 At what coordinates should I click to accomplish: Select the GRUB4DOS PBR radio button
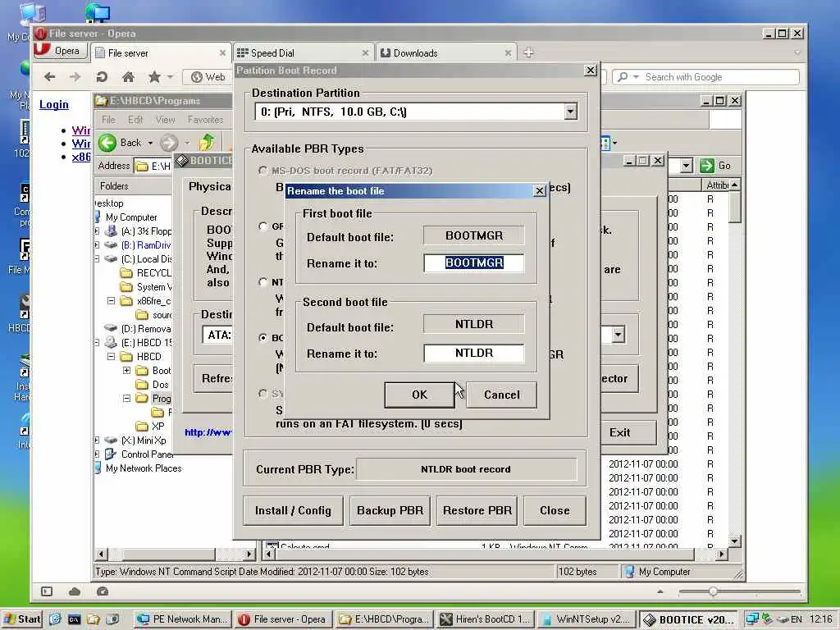263,226
